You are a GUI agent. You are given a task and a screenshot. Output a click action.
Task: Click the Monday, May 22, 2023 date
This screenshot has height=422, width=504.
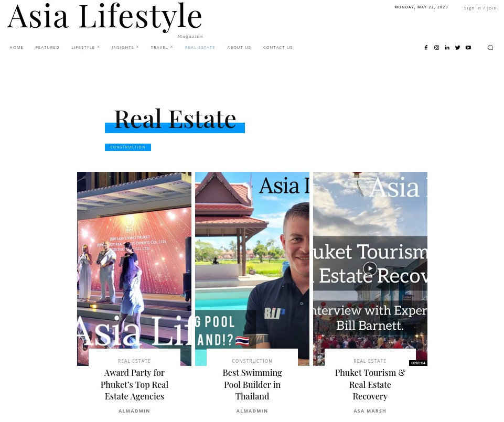click(x=421, y=7)
